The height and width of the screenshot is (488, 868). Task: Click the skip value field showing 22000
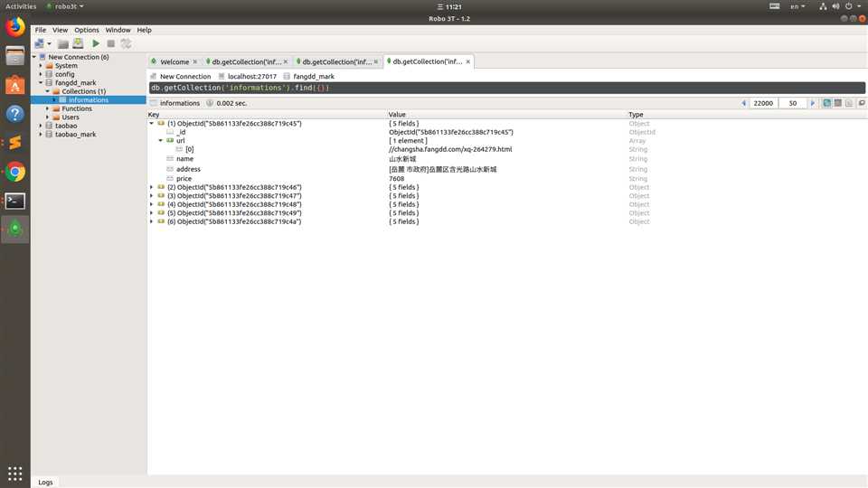(x=763, y=103)
